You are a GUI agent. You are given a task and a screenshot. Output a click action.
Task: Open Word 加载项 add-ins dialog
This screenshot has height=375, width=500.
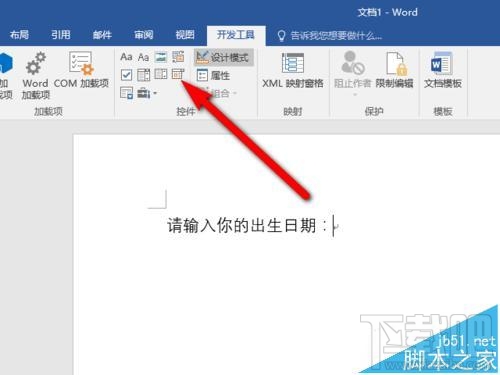(x=35, y=76)
